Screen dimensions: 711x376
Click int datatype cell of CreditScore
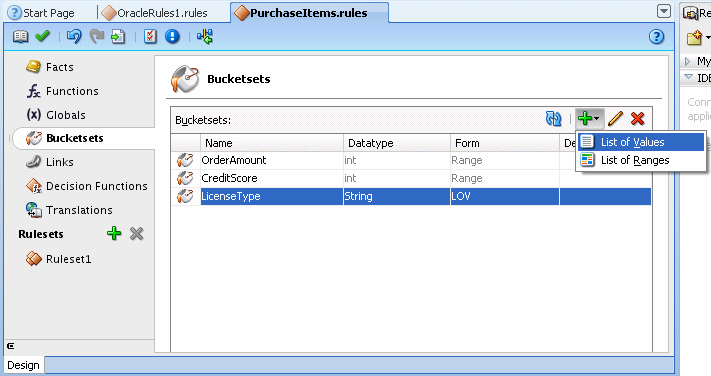coord(396,178)
